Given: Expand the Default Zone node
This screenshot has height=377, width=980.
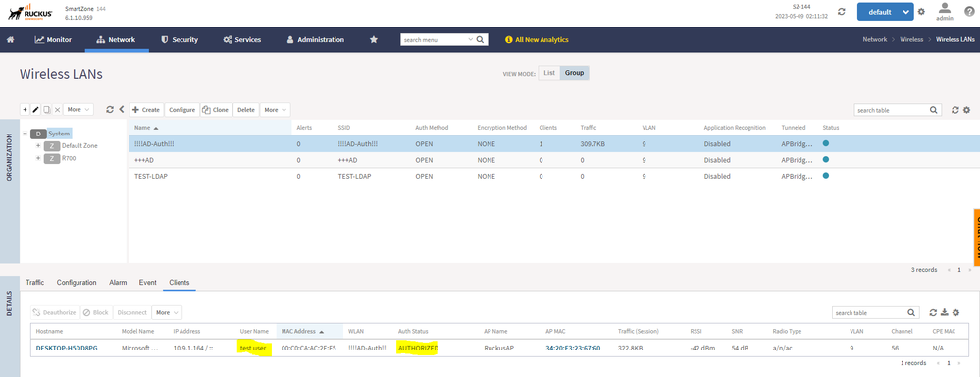Looking at the screenshot, I should click(38, 145).
